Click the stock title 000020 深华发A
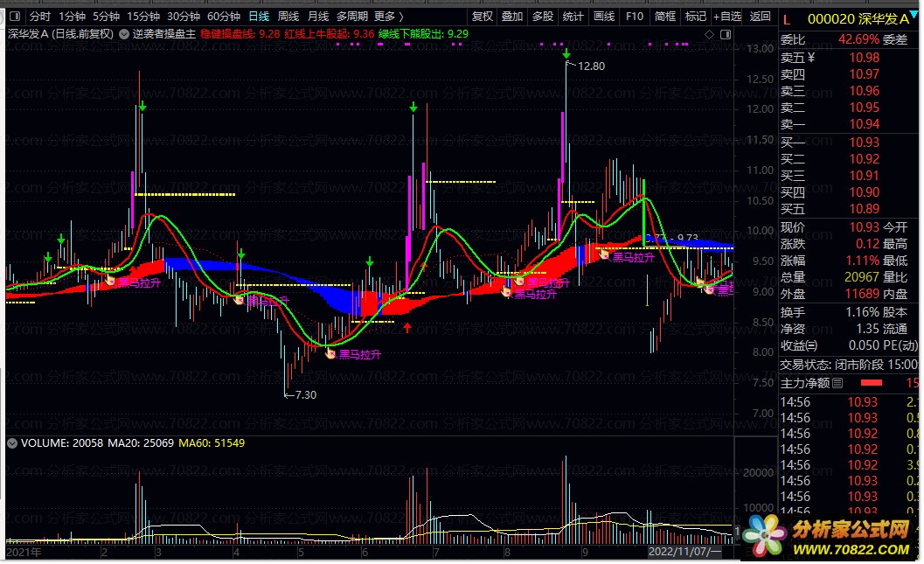This screenshot has height=564, width=924. 858,19
